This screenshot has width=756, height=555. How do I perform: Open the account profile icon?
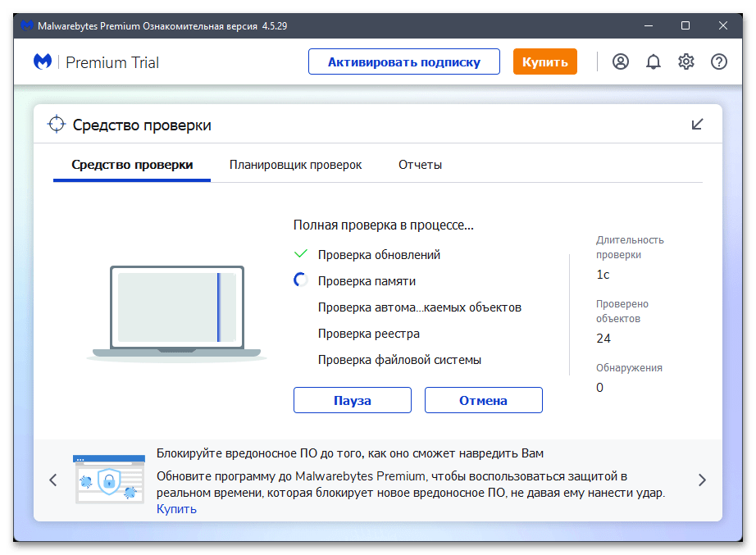[621, 61]
